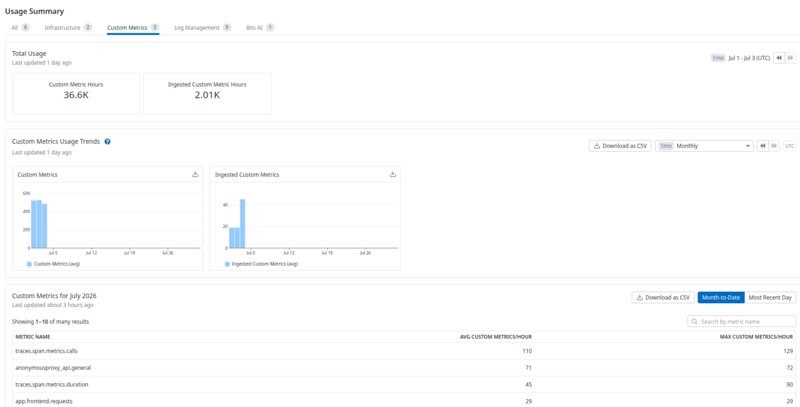Focus the Search by metric name field
Viewport: 800px width, 407px height.
(741, 322)
